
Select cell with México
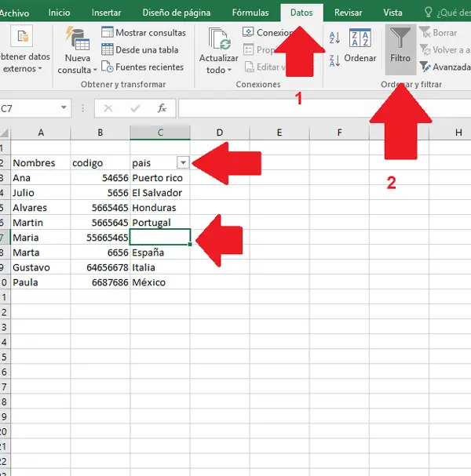160,282
